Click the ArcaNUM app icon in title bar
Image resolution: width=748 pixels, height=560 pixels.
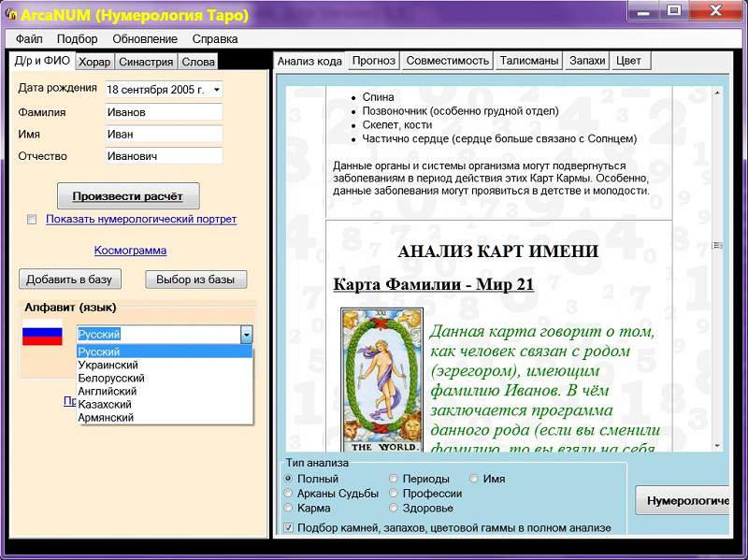click(x=10, y=15)
